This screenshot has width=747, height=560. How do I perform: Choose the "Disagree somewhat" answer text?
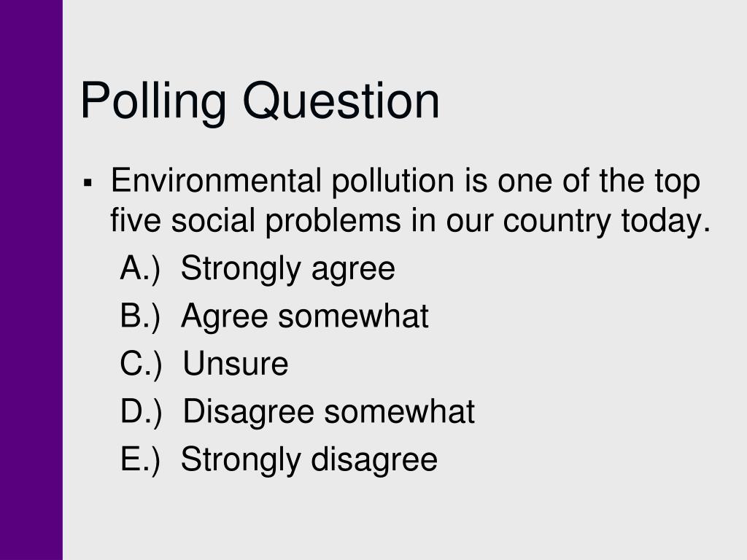[x=329, y=413]
